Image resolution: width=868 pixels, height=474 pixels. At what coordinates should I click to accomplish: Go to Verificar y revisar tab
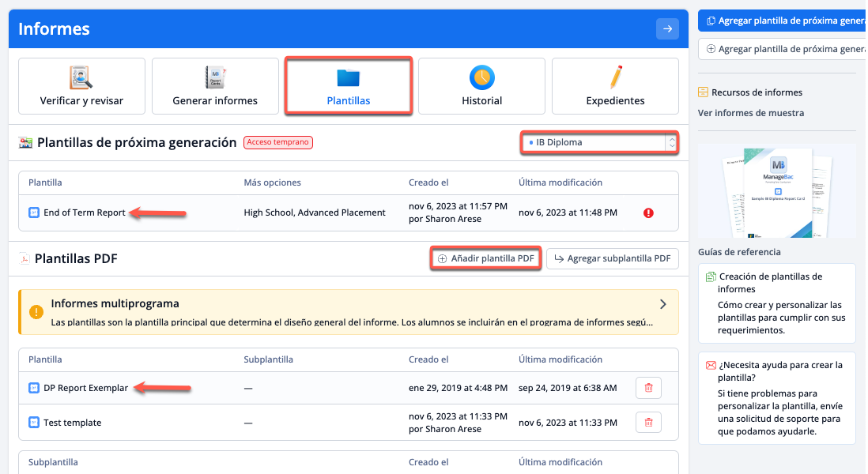click(81, 86)
